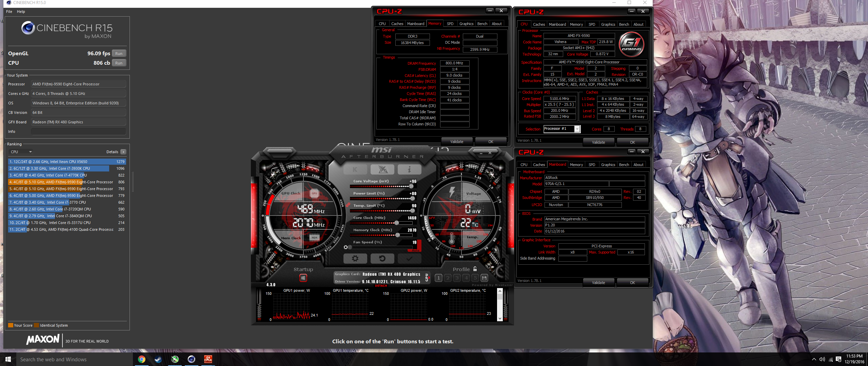The width and height of the screenshot is (868, 366).
Task: Click the Core Clock slider handle
Action: (397, 223)
